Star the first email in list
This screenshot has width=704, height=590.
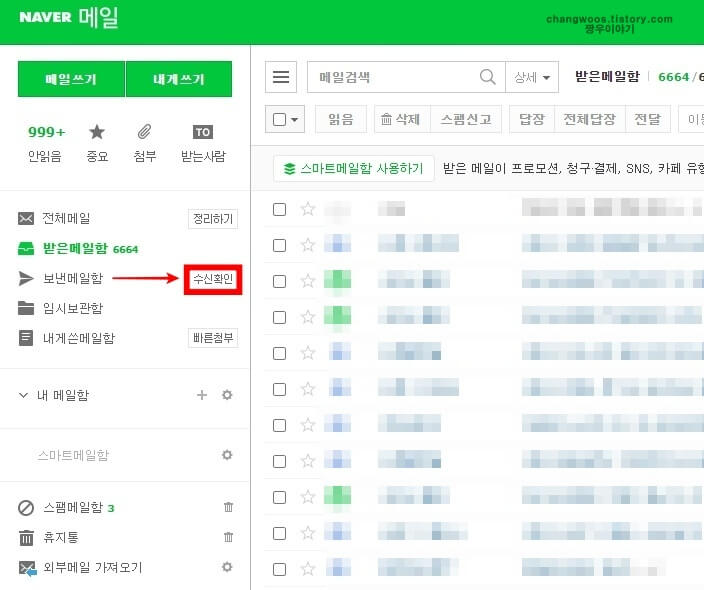308,209
